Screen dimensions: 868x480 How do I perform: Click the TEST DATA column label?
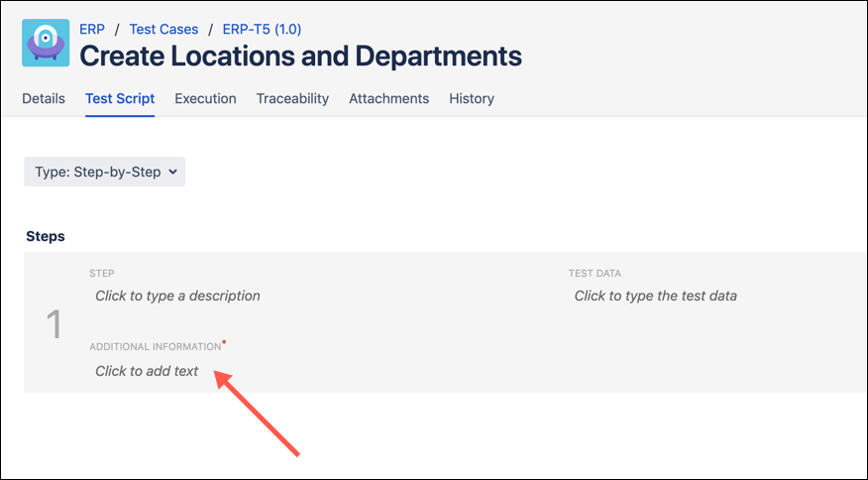(x=594, y=274)
